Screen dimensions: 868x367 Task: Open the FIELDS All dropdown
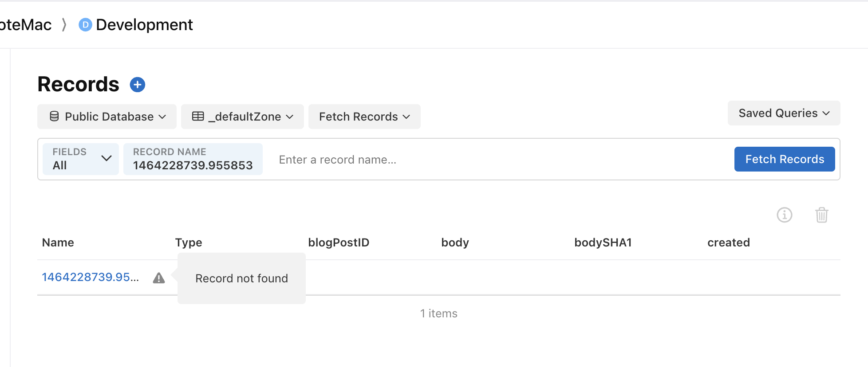coord(81,159)
